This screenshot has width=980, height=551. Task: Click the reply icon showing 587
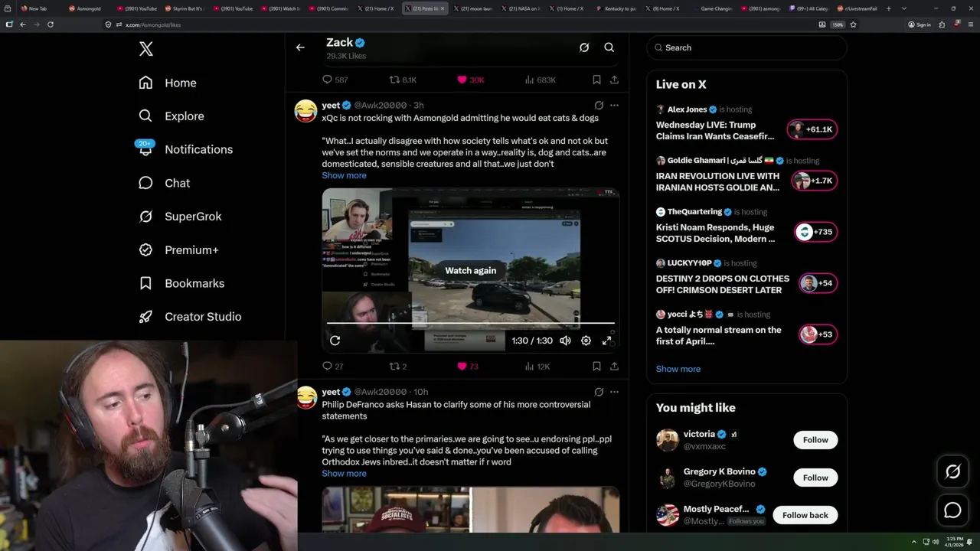(335, 80)
